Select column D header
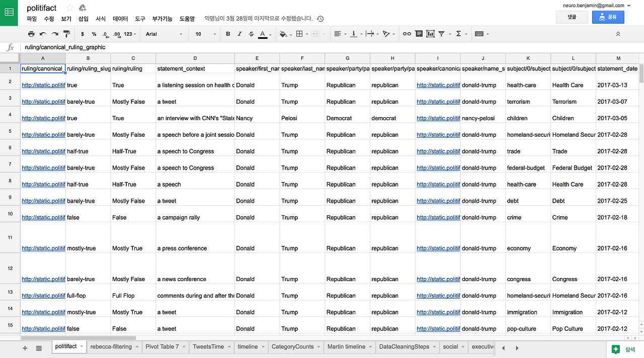This screenshot has height=358, width=644. click(195, 58)
